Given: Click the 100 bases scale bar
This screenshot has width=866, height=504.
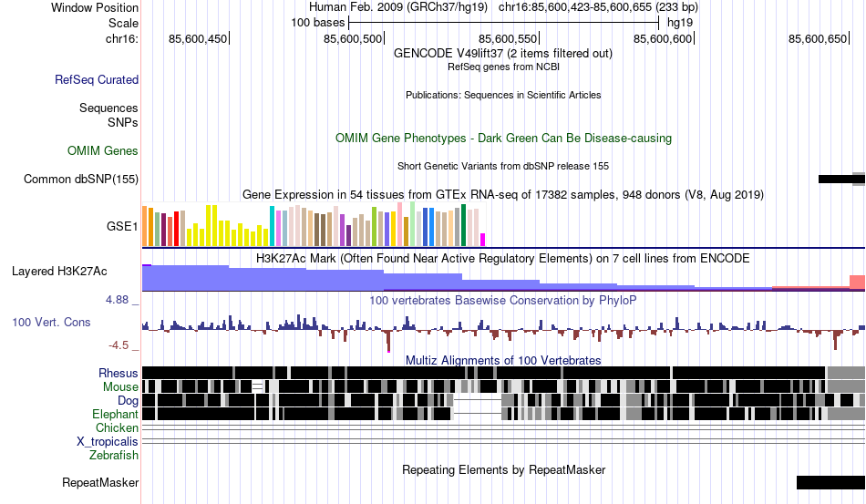Looking at the screenshot, I should coord(504,23).
